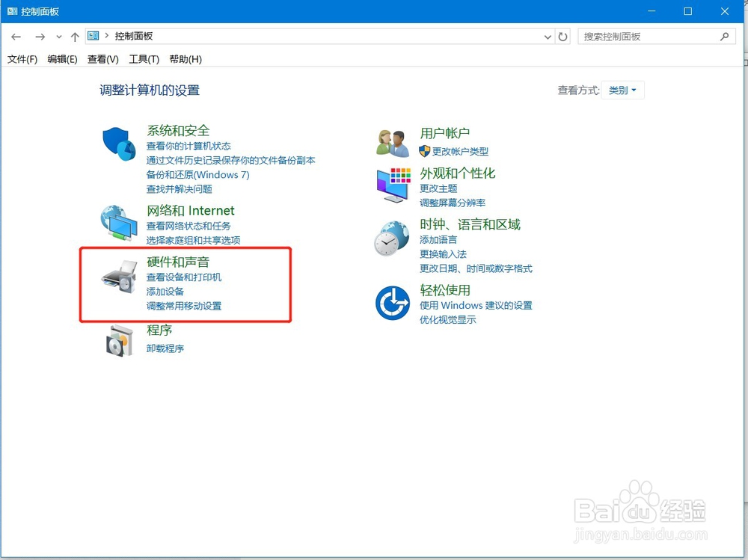Click 查看设备和打印机 link
This screenshot has height=560, width=748.
coord(184,277)
